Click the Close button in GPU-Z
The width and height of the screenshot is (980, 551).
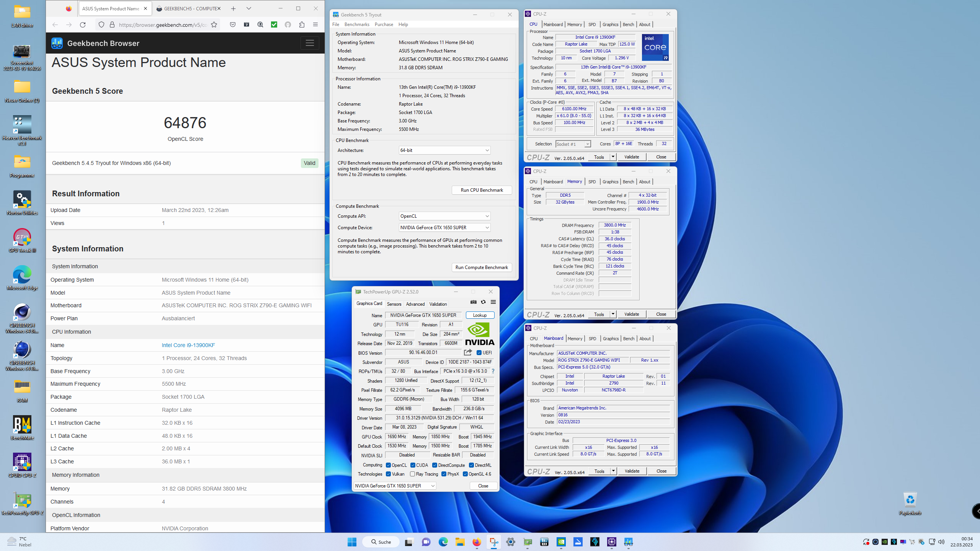coord(483,486)
